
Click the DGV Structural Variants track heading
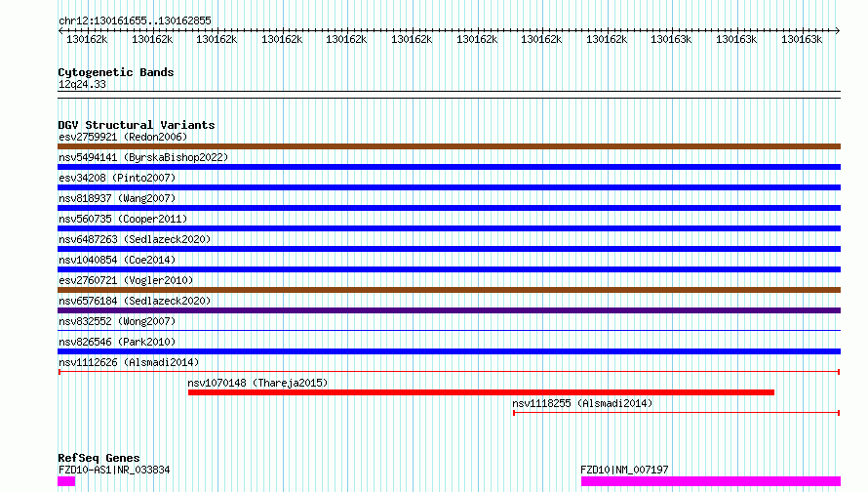point(137,125)
